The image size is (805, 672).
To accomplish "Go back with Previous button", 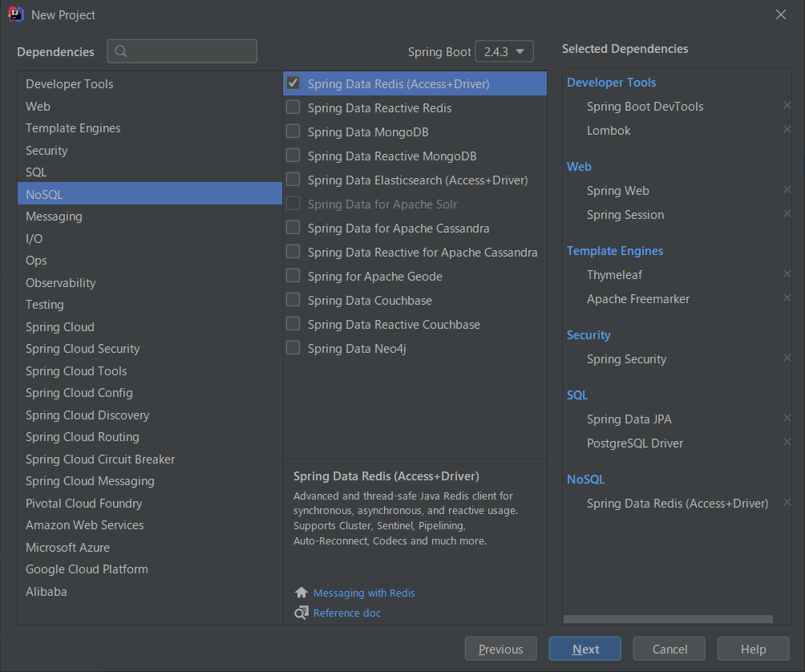I will click(500, 649).
